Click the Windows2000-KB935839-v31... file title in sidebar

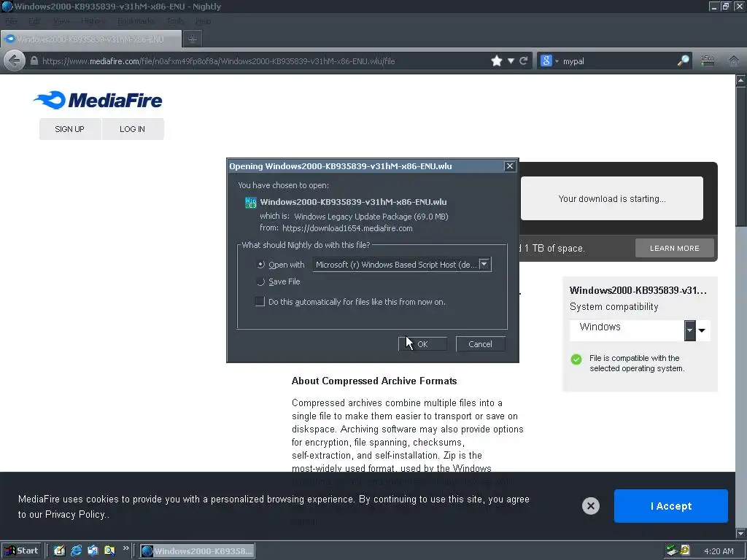(638, 290)
